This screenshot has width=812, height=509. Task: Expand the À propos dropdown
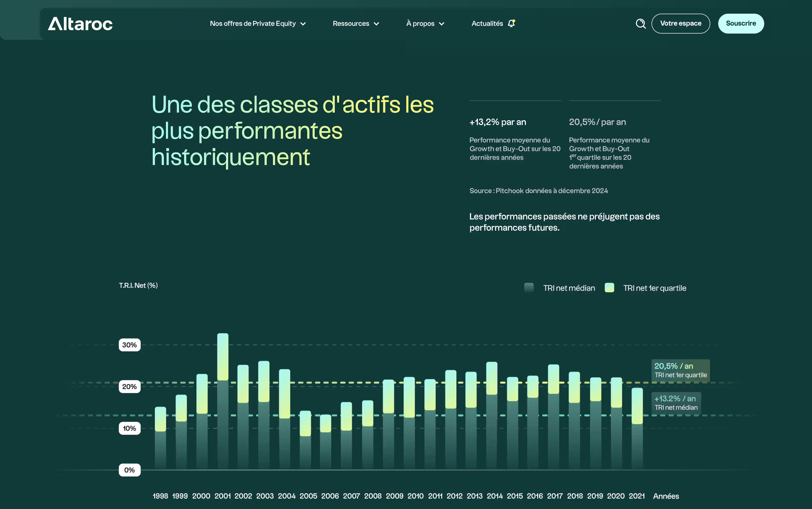425,24
